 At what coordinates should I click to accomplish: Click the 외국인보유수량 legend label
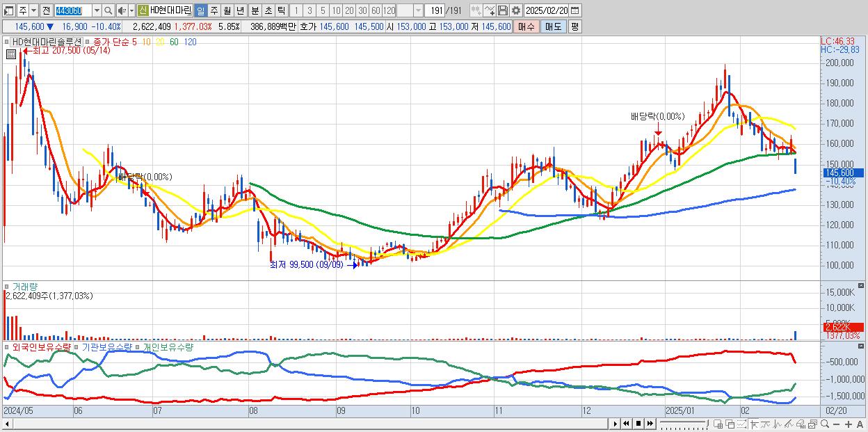tap(42, 346)
